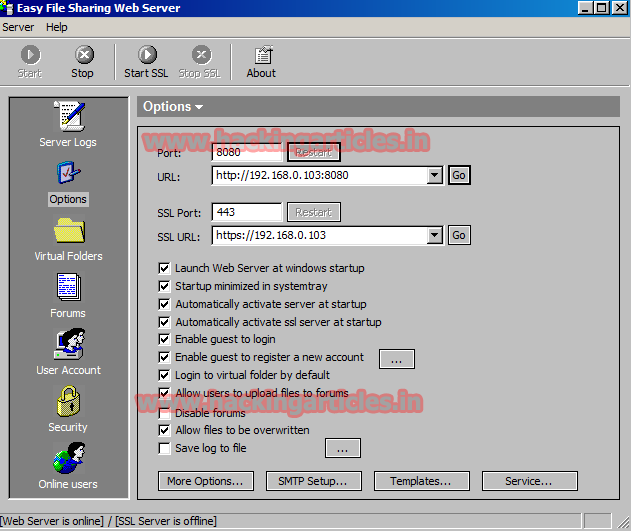The height and width of the screenshot is (531, 631).
Task: Click the application icon in the title bar
Action: pos(7,8)
